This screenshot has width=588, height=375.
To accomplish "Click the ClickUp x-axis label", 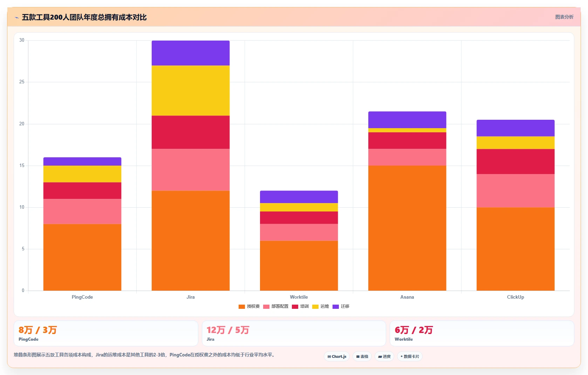I will tap(515, 297).
